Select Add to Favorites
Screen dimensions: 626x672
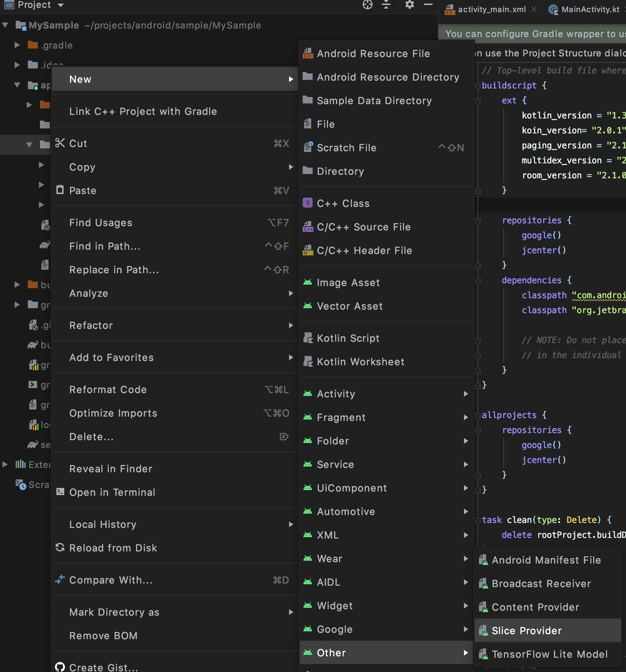pos(175,357)
